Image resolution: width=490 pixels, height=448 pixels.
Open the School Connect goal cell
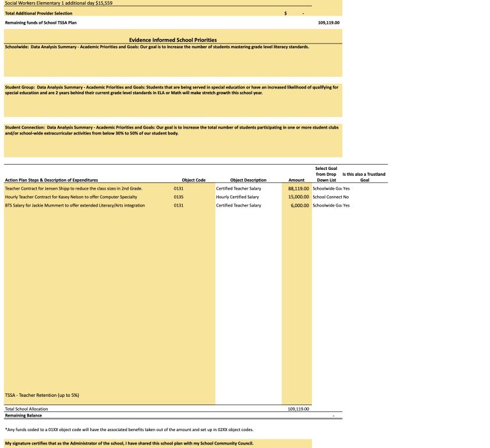click(327, 197)
